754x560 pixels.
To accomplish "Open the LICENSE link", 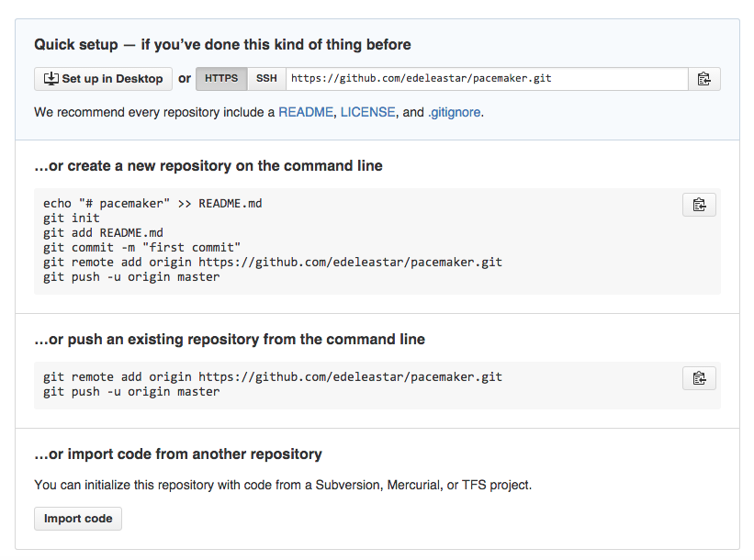I will click(368, 112).
